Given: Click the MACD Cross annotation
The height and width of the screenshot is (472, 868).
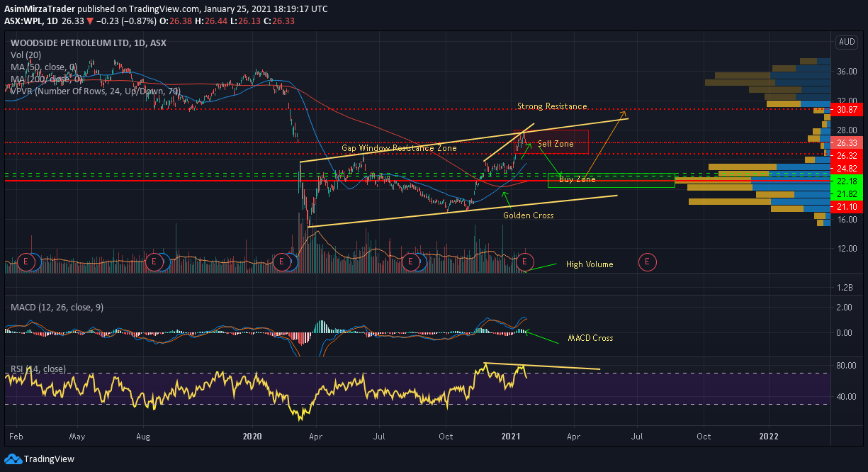Looking at the screenshot, I should point(590,338).
